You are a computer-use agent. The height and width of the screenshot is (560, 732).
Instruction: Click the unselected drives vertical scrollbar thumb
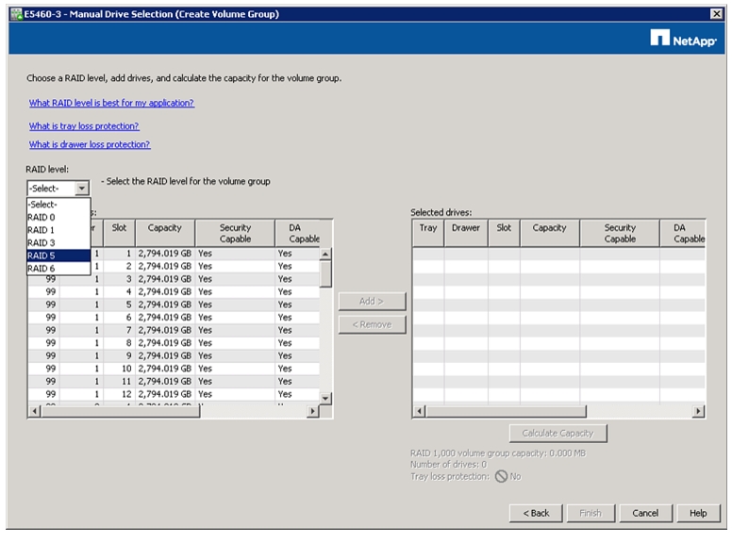[x=325, y=274]
